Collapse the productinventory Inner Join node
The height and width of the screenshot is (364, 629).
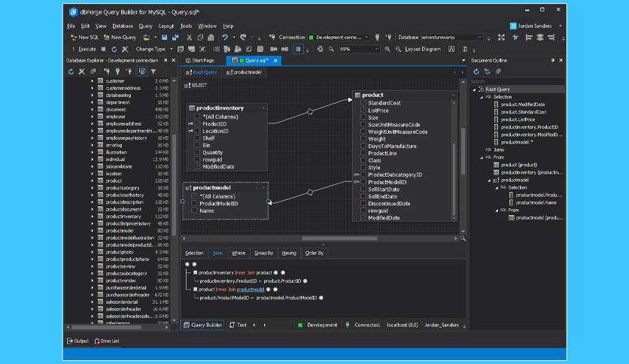[196, 272]
